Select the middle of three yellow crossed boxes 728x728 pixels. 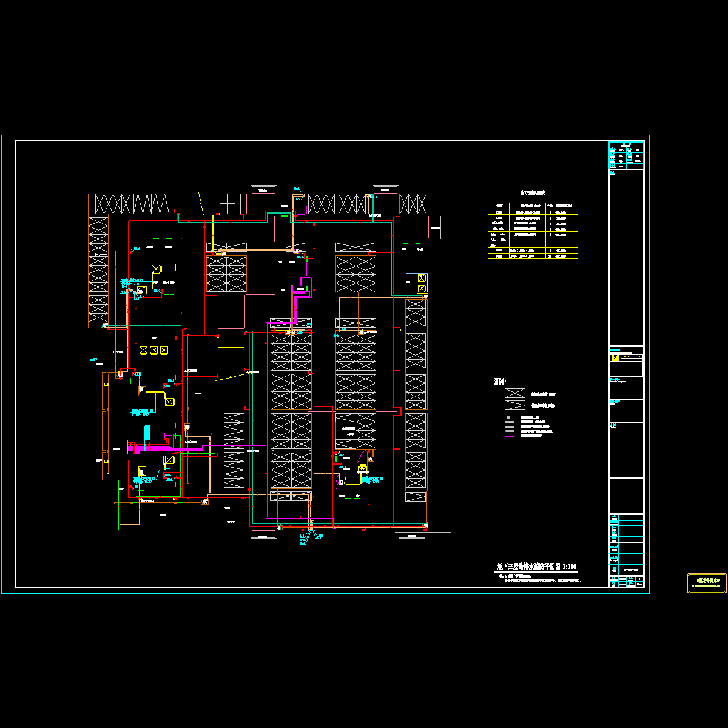153,350
